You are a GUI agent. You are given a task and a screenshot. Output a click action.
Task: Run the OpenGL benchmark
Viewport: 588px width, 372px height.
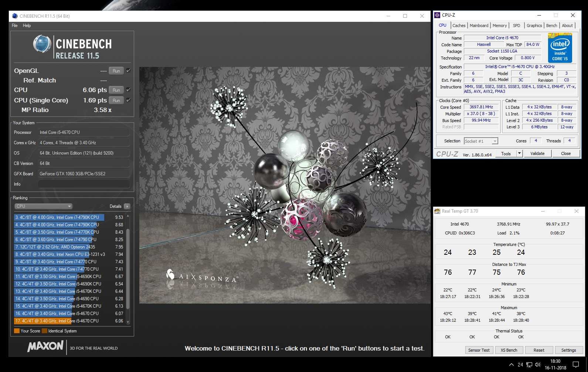point(116,71)
